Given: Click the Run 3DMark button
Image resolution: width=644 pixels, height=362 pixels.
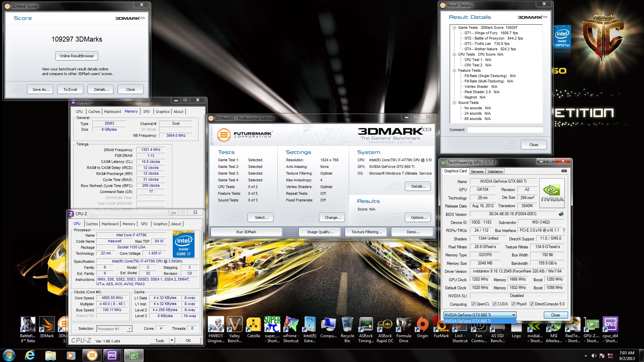Looking at the screenshot, I should coord(246,232).
